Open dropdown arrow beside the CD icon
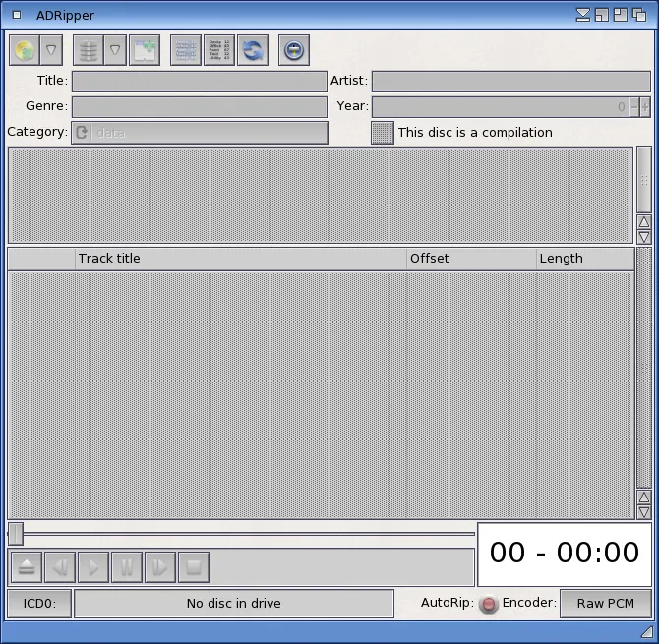Screen dimensions: 659x644 pyautogui.click(x=51, y=50)
